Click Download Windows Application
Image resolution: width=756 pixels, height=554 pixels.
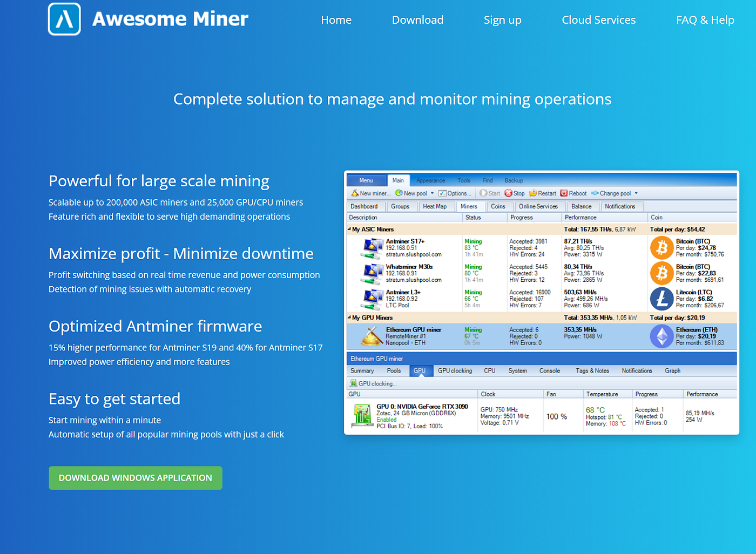[x=135, y=478]
